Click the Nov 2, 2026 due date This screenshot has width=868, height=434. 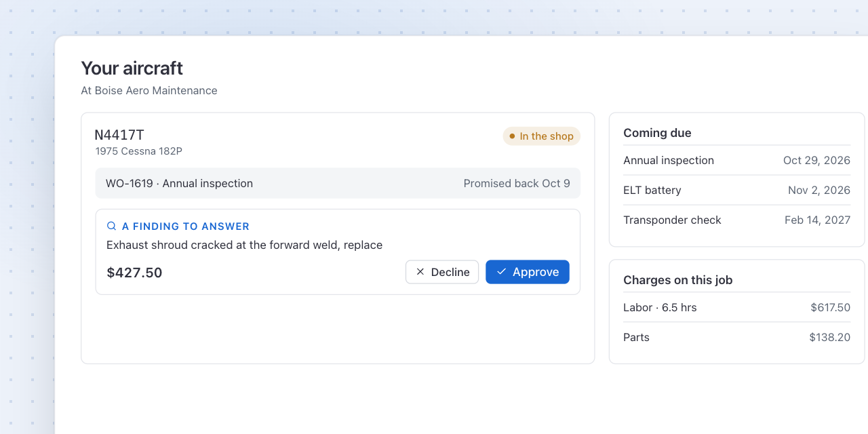coord(819,191)
